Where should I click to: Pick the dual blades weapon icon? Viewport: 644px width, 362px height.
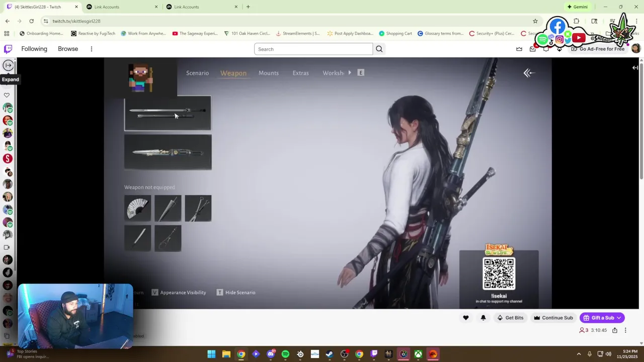(198, 208)
